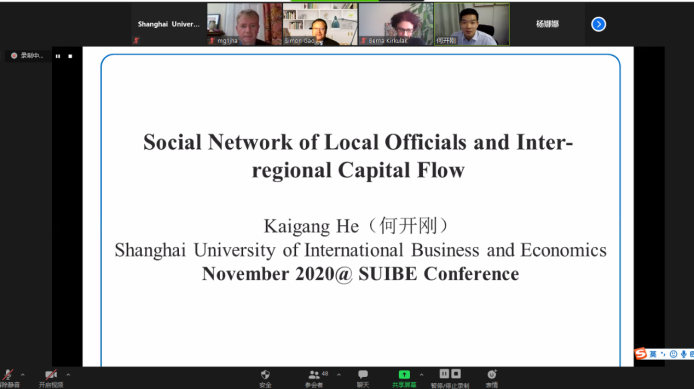Screen dimensions: 694x389
Task: Open audio options arrow beside the microphone
Action: click(x=23, y=375)
